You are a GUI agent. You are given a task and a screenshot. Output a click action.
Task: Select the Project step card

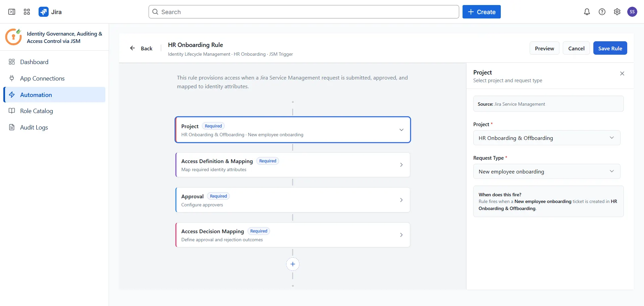point(293,130)
